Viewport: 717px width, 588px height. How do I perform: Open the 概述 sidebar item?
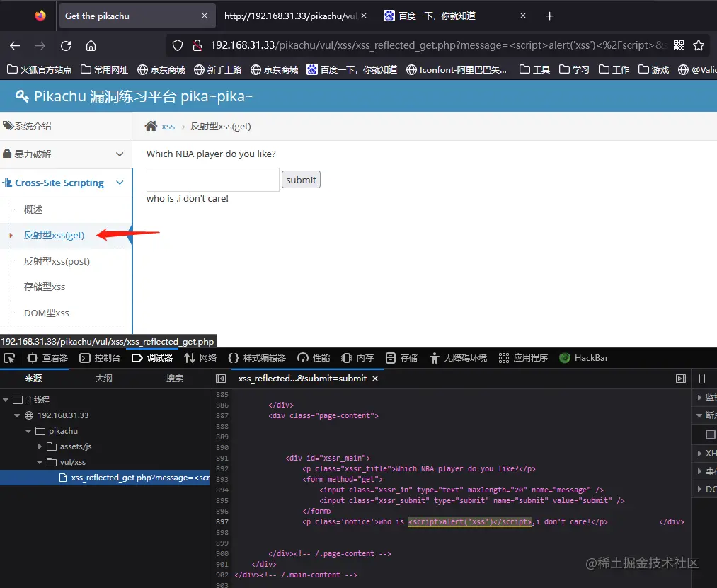coord(33,209)
